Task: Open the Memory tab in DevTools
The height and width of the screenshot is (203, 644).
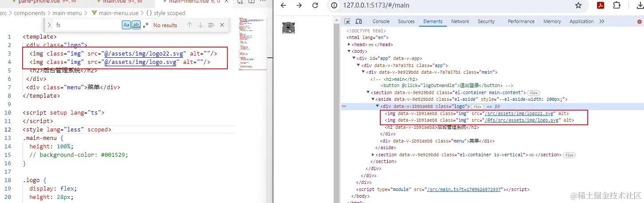Action: tap(552, 21)
